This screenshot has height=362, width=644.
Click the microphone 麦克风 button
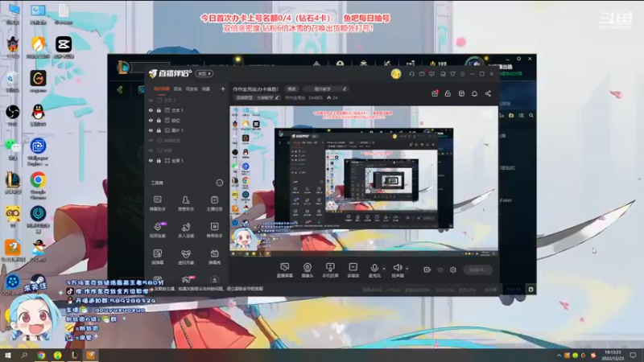[374, 270]
